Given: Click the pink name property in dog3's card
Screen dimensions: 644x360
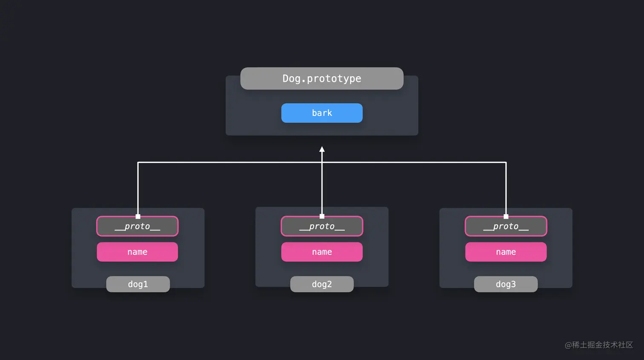Looking at the screenshot, I should click(x=506, y=252).
